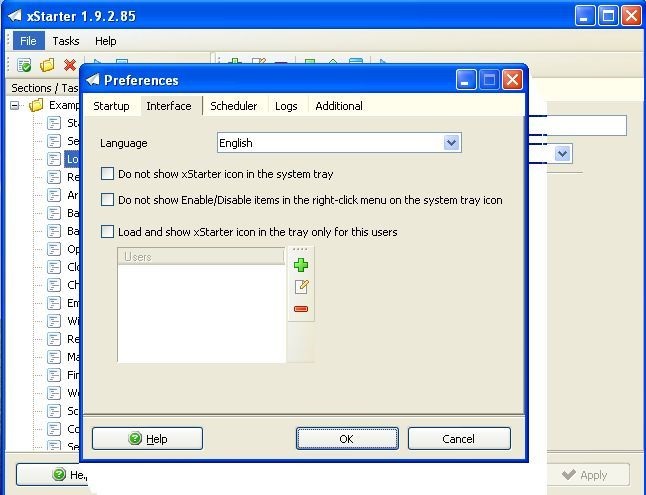Open the Additional tab
Image resolution: width=646 pixels, height=495 pixels.
339,106
